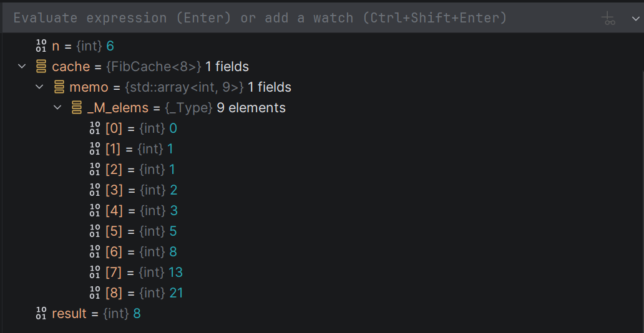The width and height of the screenshot is (644, 333).
Task: Click the _M_elems struct icon
Action: tap(77, 108)
